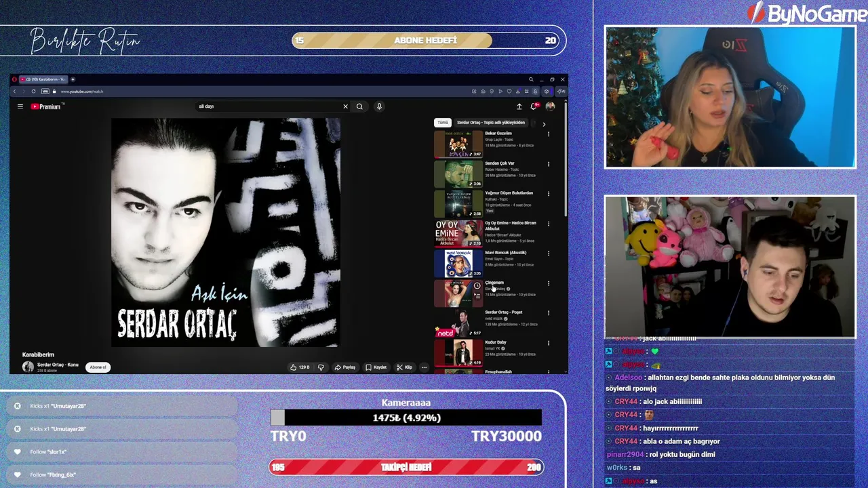Save the video with Kaydet
This screenshot has height=488, width=868.
click(376, 367)
